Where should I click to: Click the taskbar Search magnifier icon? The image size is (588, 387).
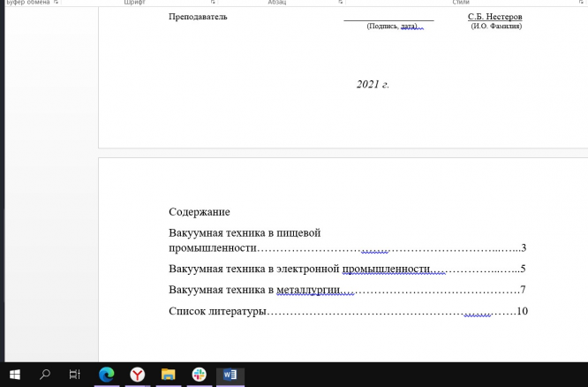point(45,375)
